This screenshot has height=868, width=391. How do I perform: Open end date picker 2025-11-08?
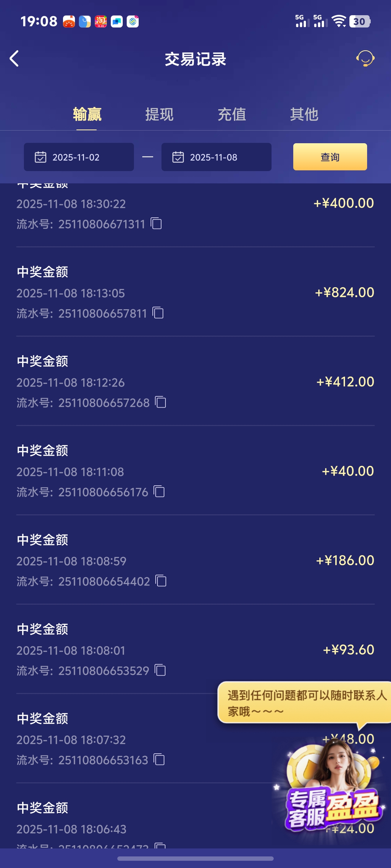pos(216,157)
